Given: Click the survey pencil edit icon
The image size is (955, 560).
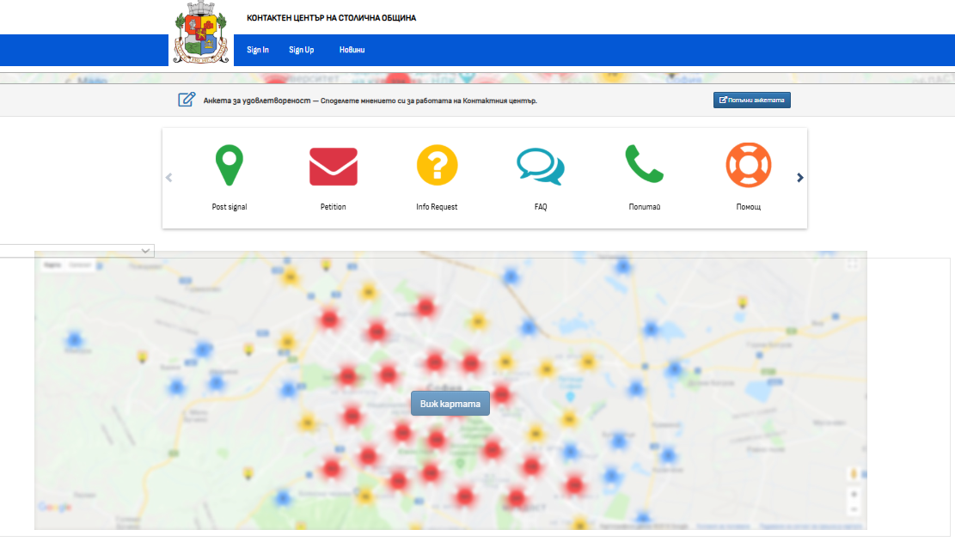Looking at the screenshot, I should tap(187, 100).
